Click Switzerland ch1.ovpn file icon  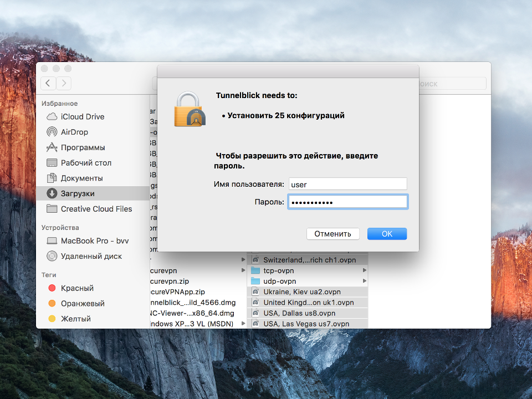pyautogui.click(x=255, y=260)
